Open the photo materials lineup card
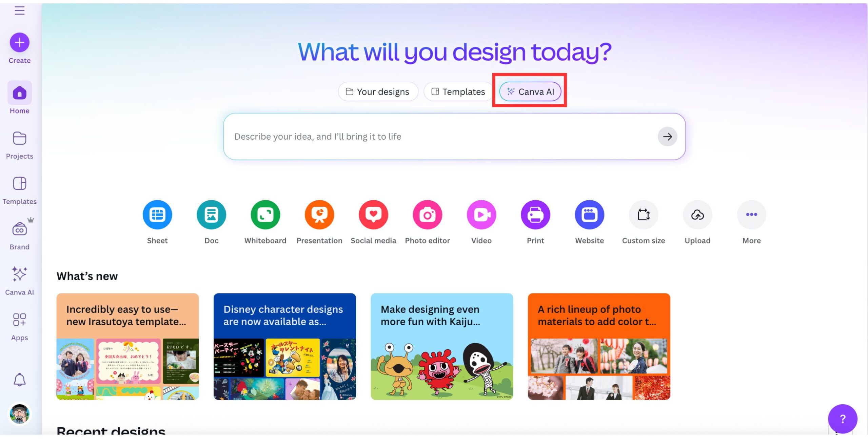This screenshot has width=868, height=448. click(599, 346)
